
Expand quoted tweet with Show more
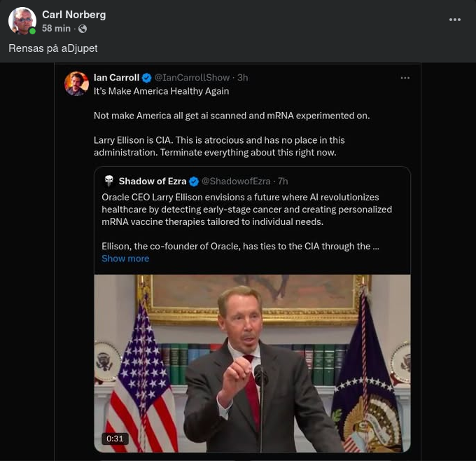[125, 259]
